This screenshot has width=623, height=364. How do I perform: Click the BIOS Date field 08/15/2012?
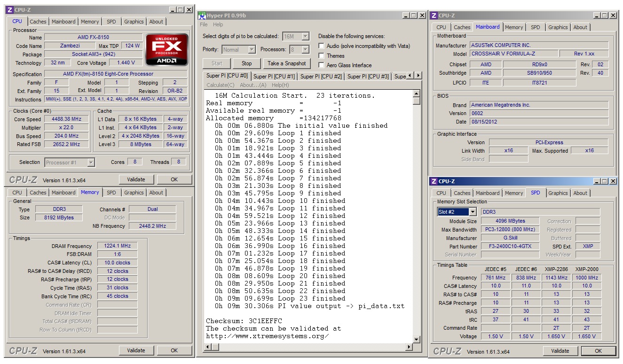pos(539,122)
